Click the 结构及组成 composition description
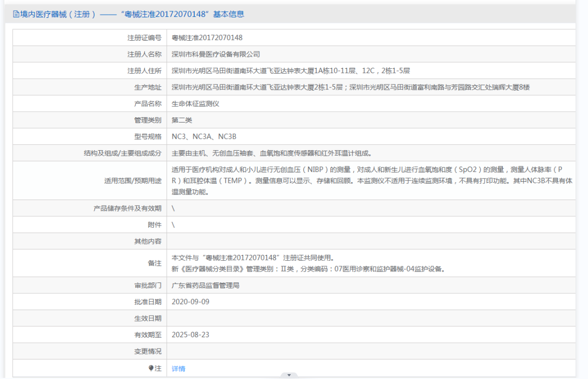Viewport: 588px width, 379px height. pyautogui.click(x=272, y=153)
